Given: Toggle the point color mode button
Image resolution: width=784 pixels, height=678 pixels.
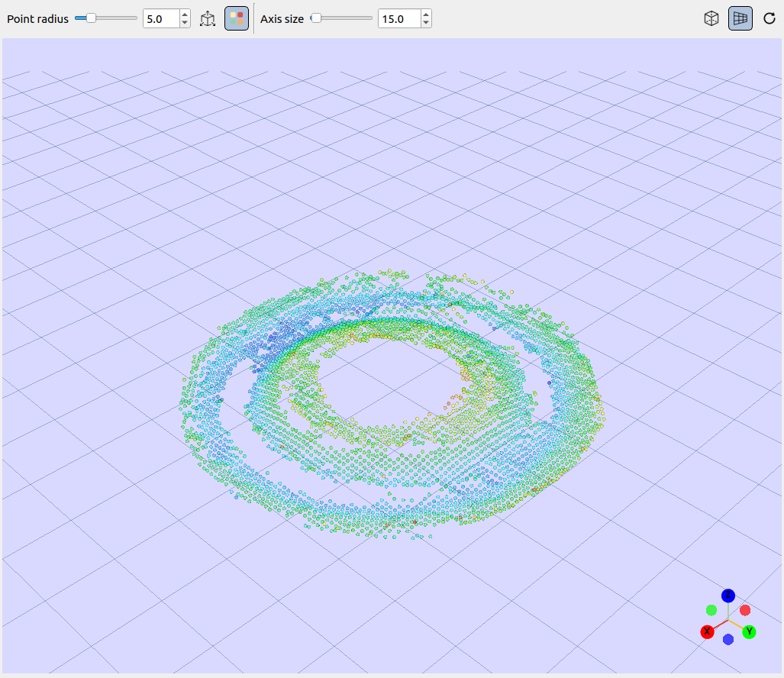Looking at the screenshot, I should coord(237,19).
